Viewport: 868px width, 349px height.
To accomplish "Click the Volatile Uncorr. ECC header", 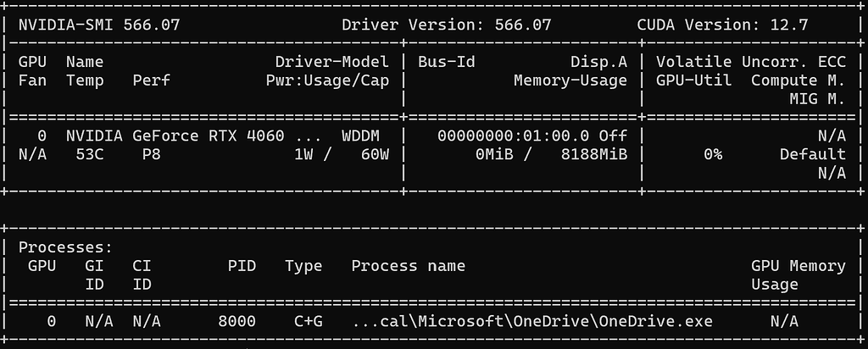I will [x=751, y=61].
